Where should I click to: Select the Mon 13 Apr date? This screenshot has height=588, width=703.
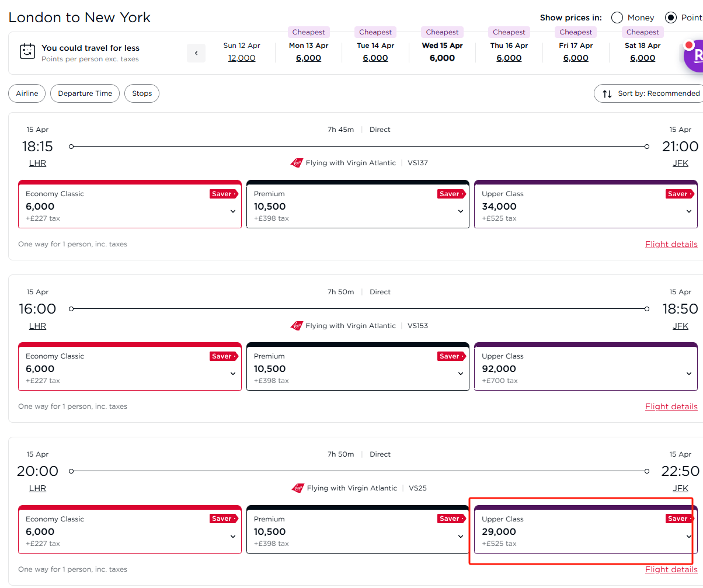coord(309,52)
